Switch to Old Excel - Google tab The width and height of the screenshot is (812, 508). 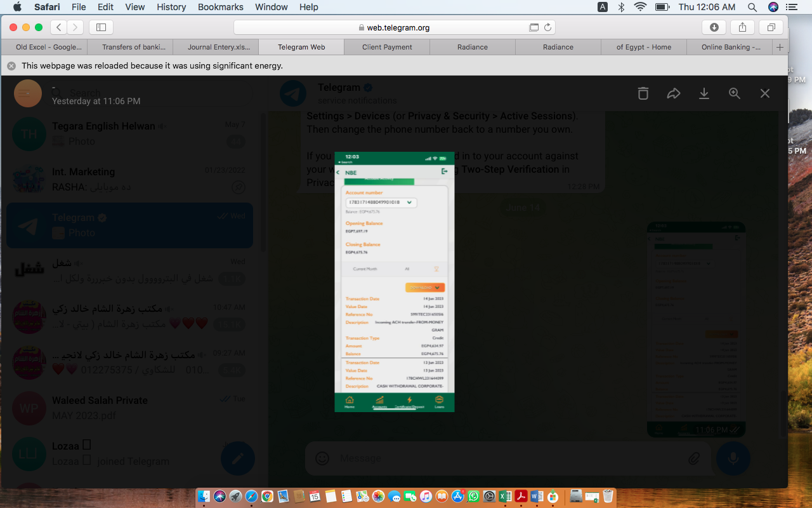tap(44, 47)
